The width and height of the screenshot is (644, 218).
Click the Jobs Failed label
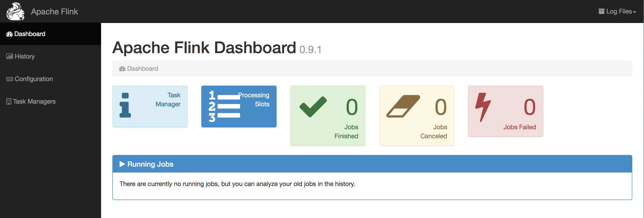(x=519, y=127)
